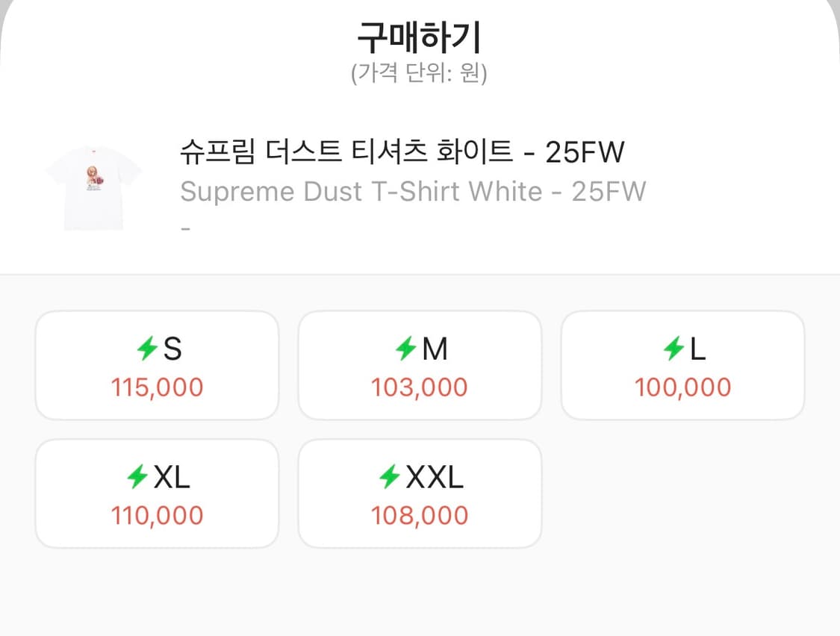Viewport: 840px width, 636px height.
Task: Select the XXL size option
Action: [420, 492]
